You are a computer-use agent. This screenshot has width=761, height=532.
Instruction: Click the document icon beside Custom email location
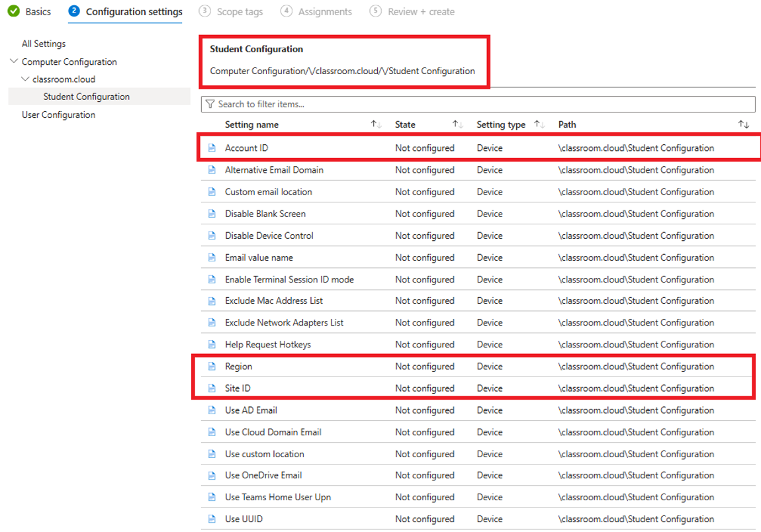(212, 192)
